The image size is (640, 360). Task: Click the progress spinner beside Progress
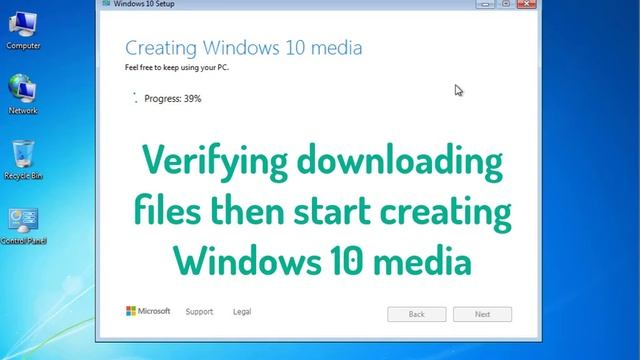[x=135, y=98]
